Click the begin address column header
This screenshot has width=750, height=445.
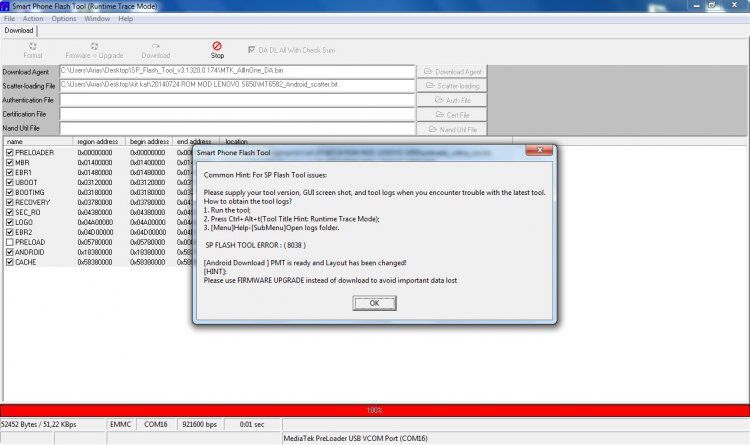tap(149, 142)
